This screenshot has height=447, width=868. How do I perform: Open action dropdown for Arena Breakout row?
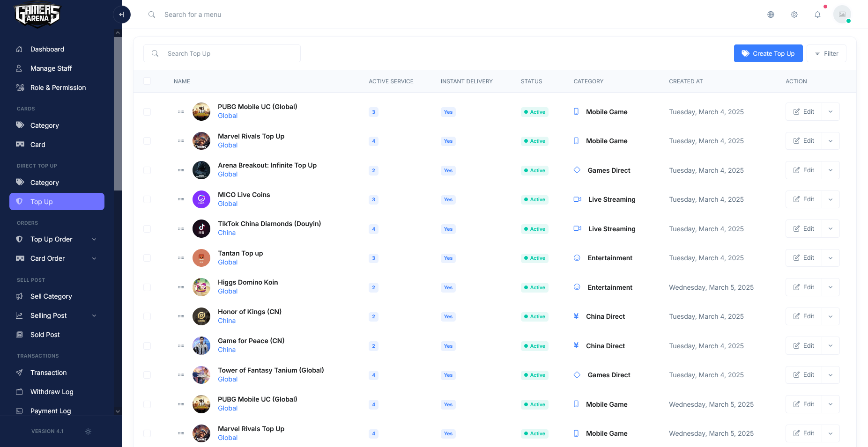click(x=831, y=170)
